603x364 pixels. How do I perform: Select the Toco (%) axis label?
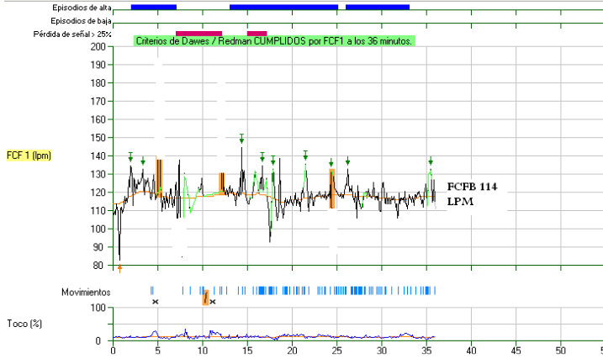(25, 323)
